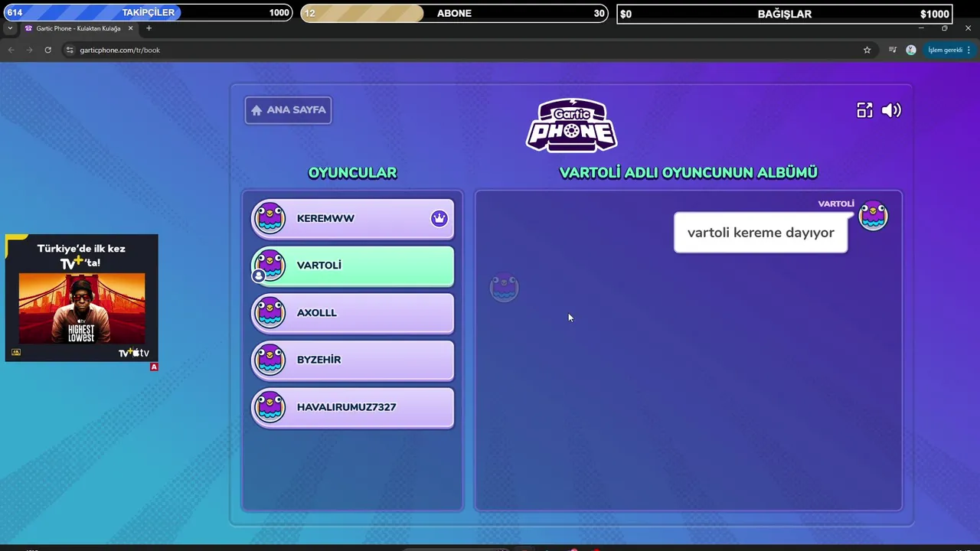980x551 pixels.
Task: Go forward in browser
Action: [29, 50]
